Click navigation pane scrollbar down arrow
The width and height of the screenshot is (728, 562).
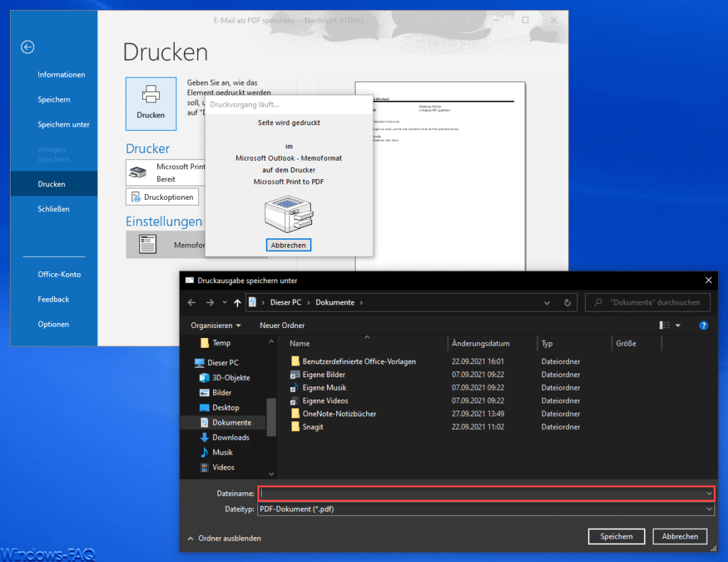pos(271,474)
